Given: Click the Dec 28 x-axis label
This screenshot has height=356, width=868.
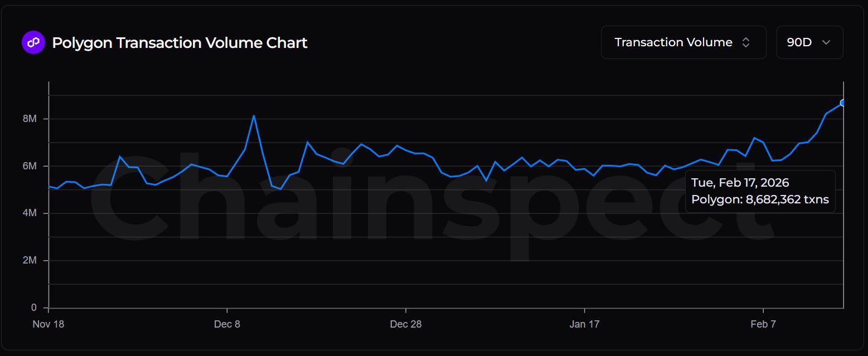Looking at the screenshot, I should click(x=406, y=325).
